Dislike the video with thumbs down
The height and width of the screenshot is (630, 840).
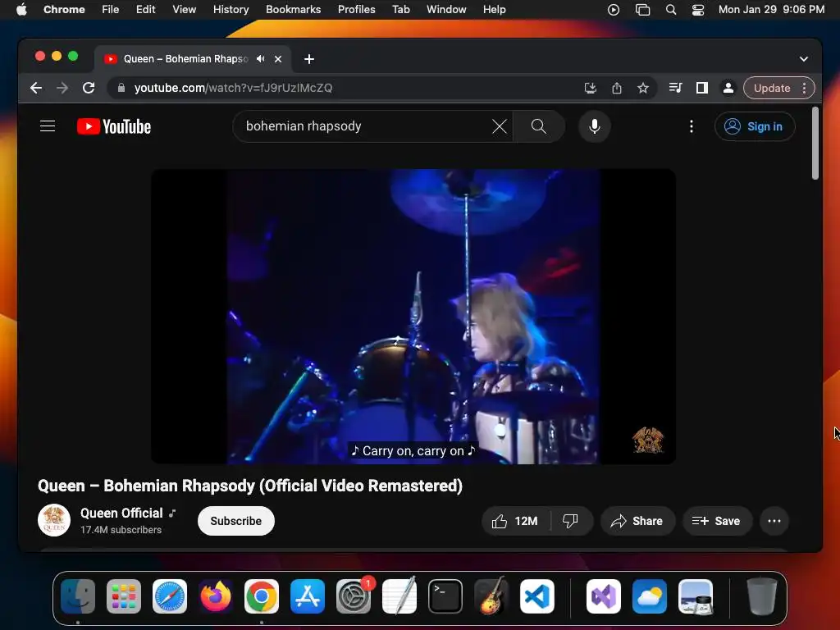click(571, 521)
